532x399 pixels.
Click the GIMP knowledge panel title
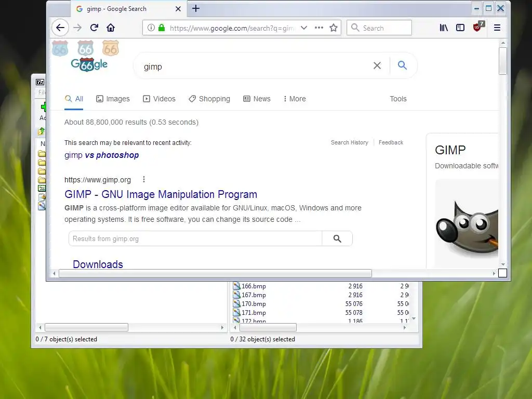click(x=450, y=150)
